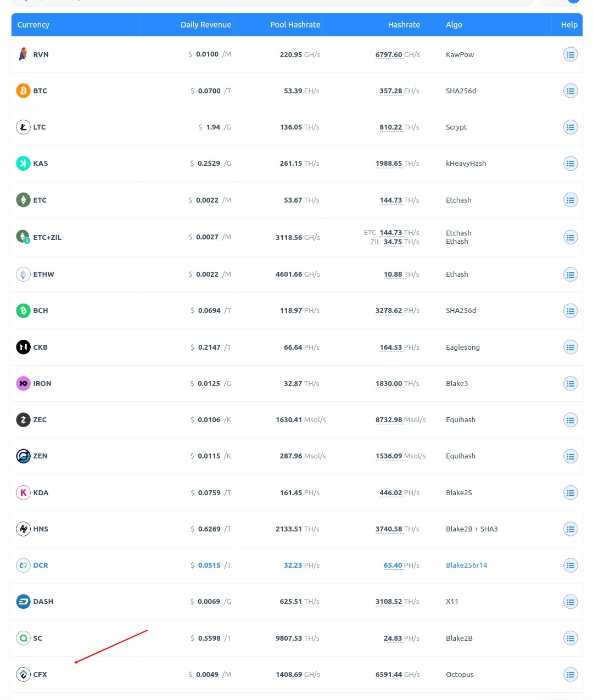
Task: Open the DCR currency link
Action: (41, 565)
